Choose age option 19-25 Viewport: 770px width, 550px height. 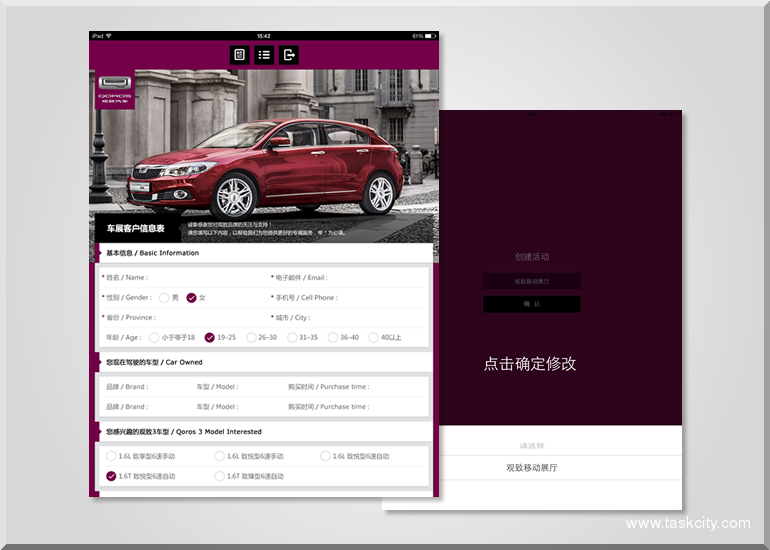pyautogui.click(x=210, y=337)
